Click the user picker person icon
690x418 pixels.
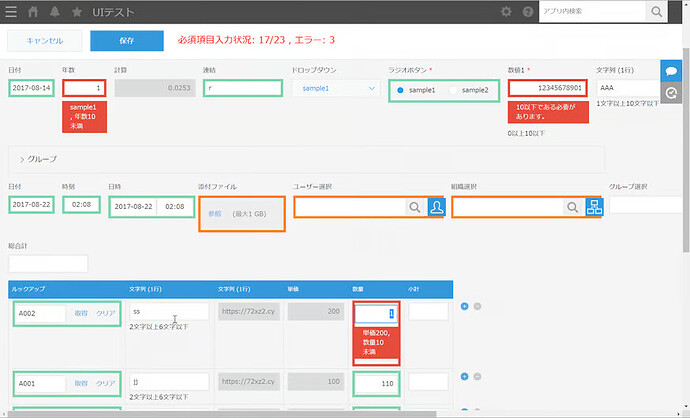[437, 207]
